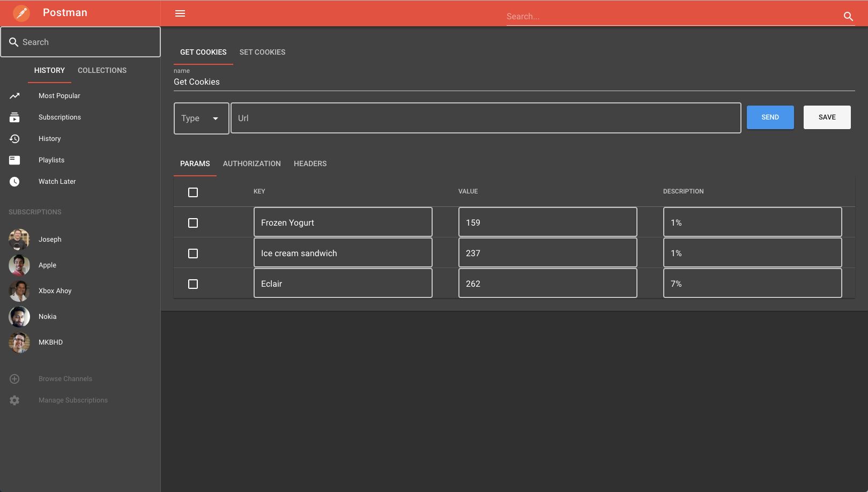Click the Postman logo icon

pyautogui.click(x=21, y=13)
